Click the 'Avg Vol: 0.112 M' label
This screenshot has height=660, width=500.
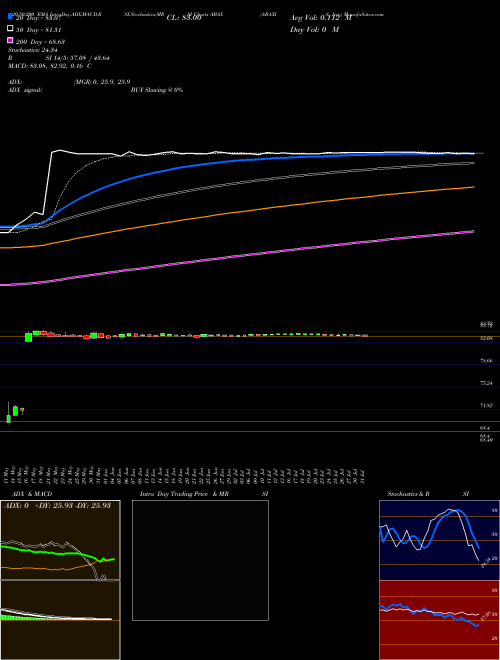(321, 18)
